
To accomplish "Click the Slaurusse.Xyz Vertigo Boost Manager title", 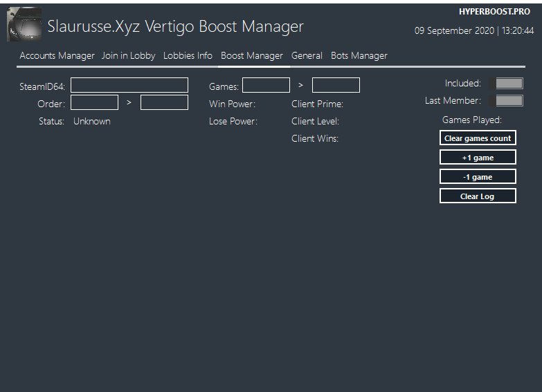I will tap(176, 26).
